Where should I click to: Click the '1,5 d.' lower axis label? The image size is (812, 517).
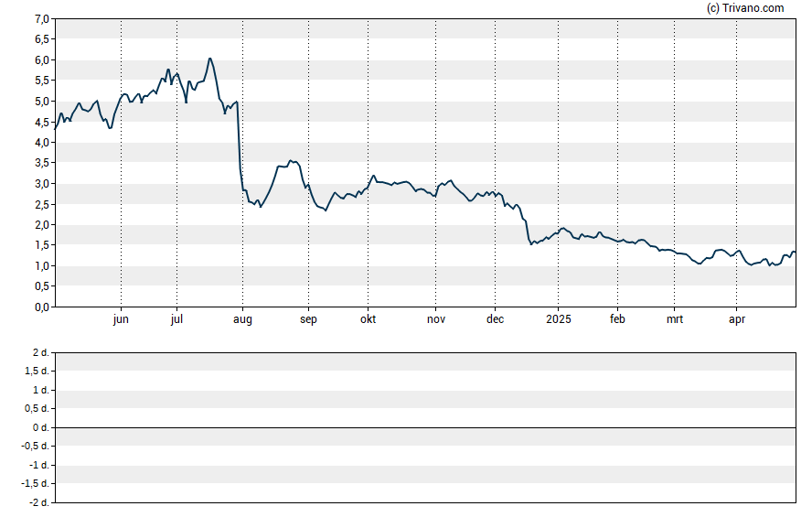37,371
